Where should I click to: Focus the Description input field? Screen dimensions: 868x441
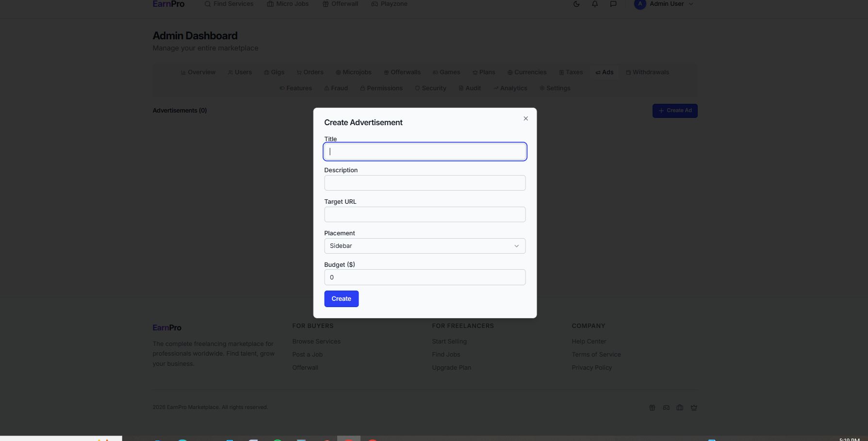(425, 183)
